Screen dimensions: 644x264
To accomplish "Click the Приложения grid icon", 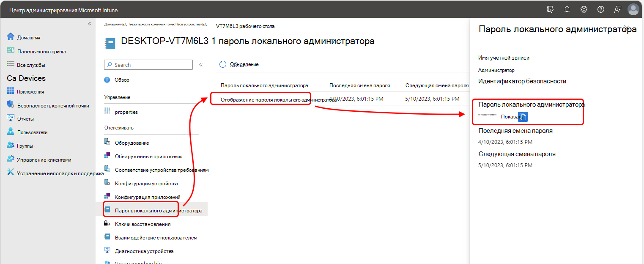I will pyautogui.click(x=11, y=91).
